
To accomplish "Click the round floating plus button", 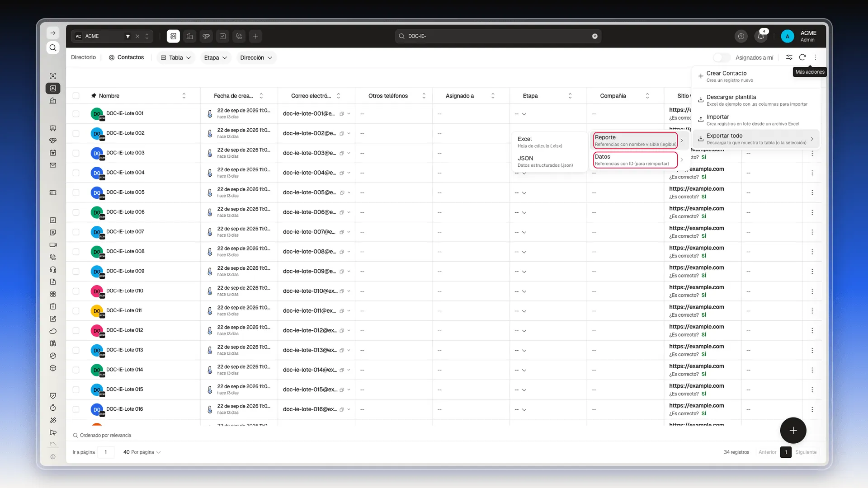I will click(793, 431).
